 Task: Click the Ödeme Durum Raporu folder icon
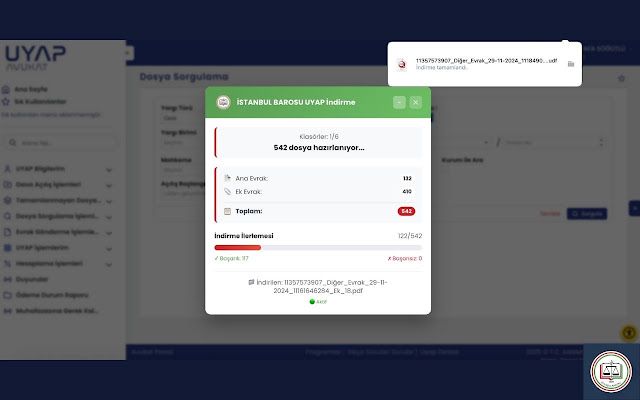click(7, 295)
